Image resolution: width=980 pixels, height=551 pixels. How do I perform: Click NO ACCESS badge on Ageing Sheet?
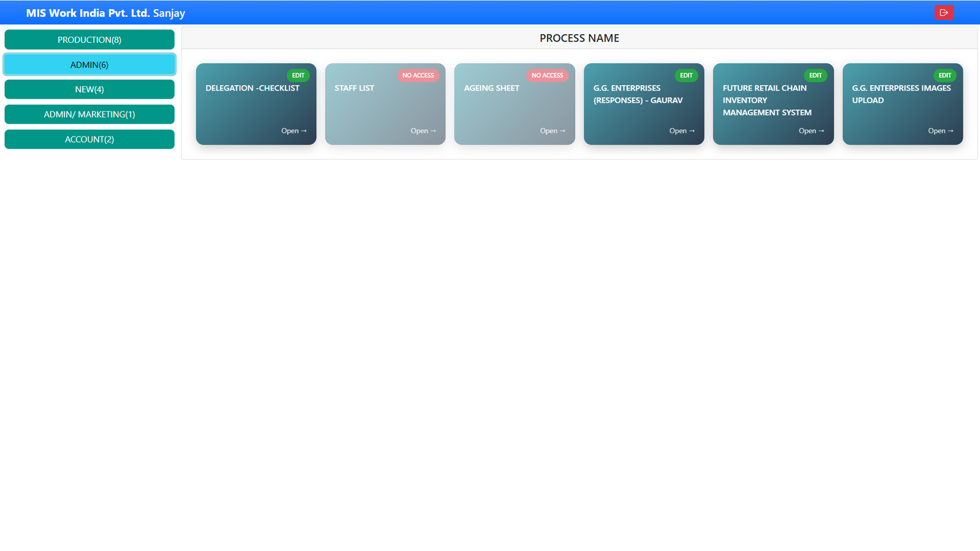click(547, 75)
